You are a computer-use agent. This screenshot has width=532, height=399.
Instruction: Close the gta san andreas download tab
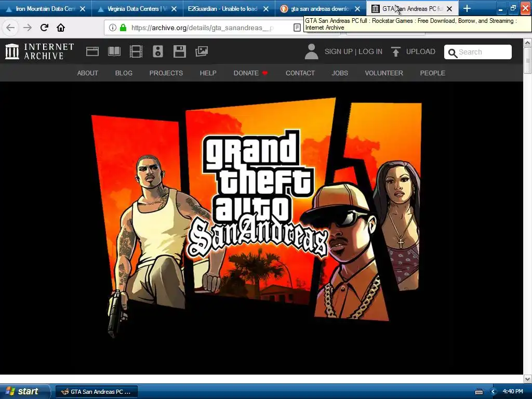point(357,9)
